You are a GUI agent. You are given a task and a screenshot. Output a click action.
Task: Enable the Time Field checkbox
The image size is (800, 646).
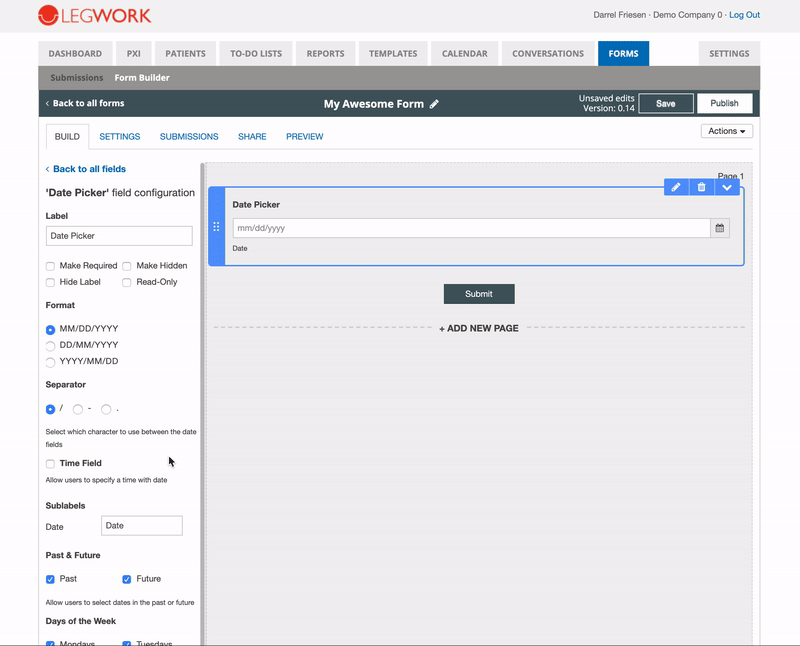pyautogui.click(x=50, y=464)
